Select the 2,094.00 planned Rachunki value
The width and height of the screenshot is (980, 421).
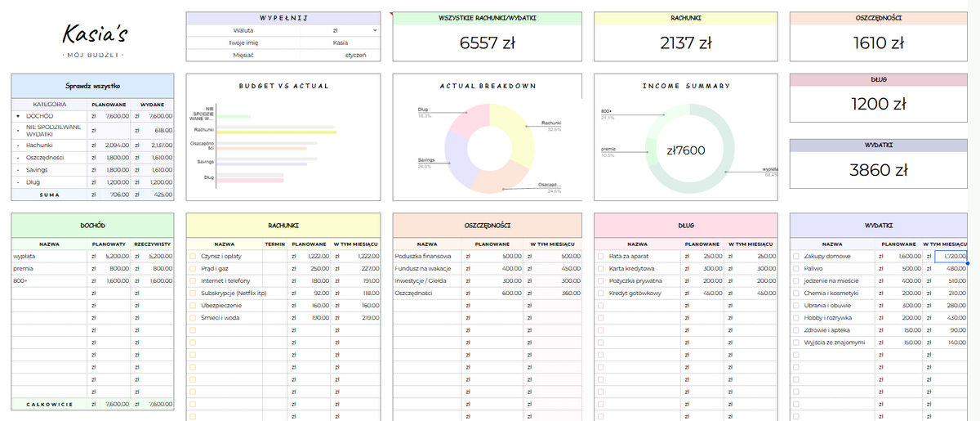pyautogui.click(x=118, y=144)
